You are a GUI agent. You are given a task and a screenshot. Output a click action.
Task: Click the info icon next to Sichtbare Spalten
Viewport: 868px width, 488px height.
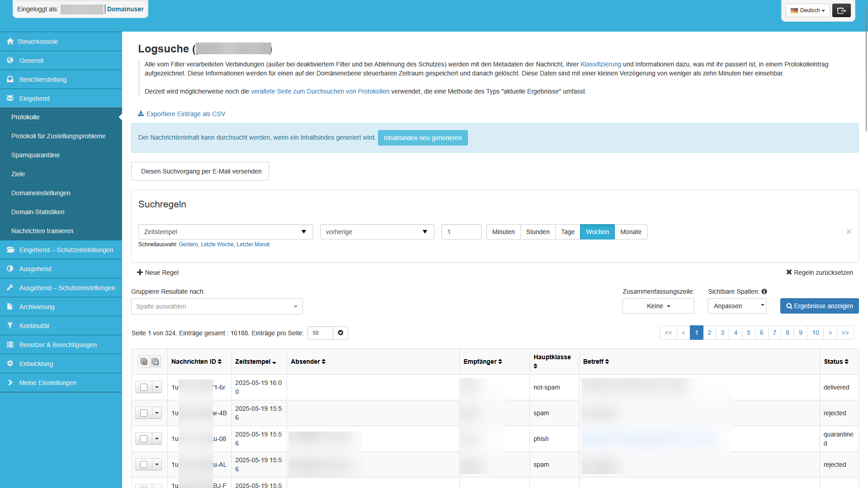tap(764, 291)
